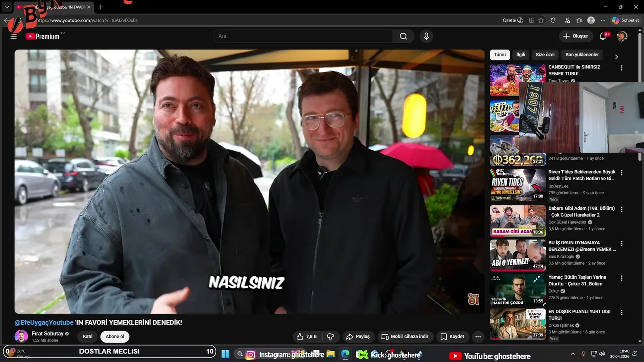
Task: Click Mobil cihaza indir button
Action: point(405,336)
